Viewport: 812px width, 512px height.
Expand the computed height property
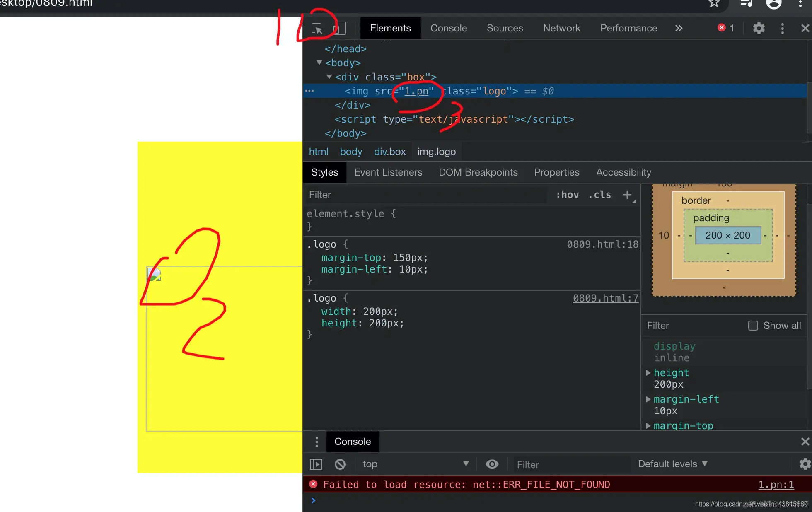(648, 373)
